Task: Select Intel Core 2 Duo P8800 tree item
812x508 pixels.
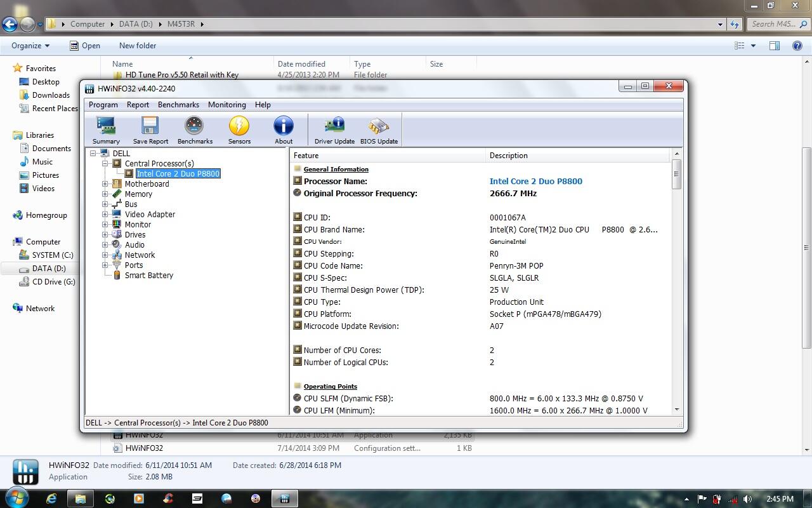Action: (178, 173)
